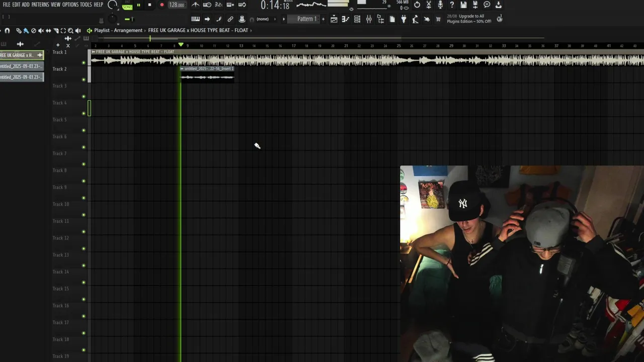This screenshot has width=644, height=362.
Task: Open the FILE menu
Action: pos(7,5)
